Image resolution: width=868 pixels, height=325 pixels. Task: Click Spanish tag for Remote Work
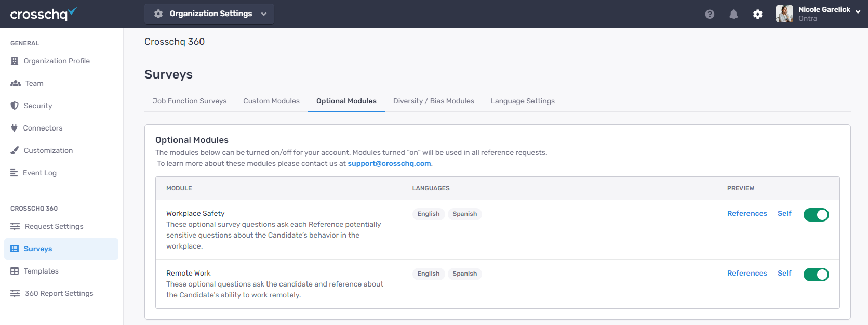(465, 274)
